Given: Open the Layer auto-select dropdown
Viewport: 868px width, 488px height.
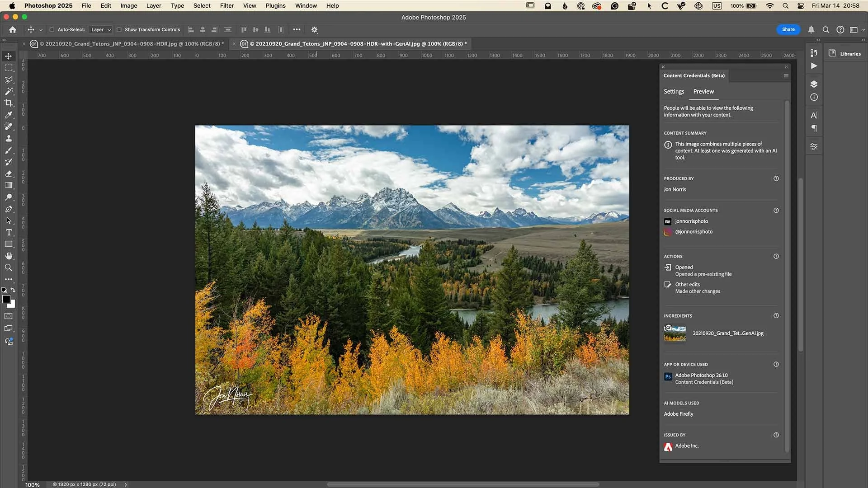Looking at the screenshot, I should click(101, 30).
